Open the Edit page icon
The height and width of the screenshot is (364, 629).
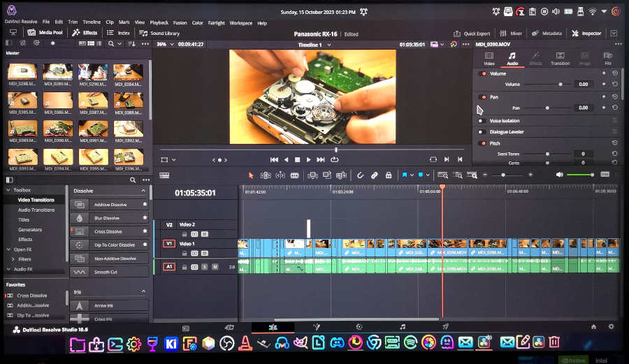[273, 327]
